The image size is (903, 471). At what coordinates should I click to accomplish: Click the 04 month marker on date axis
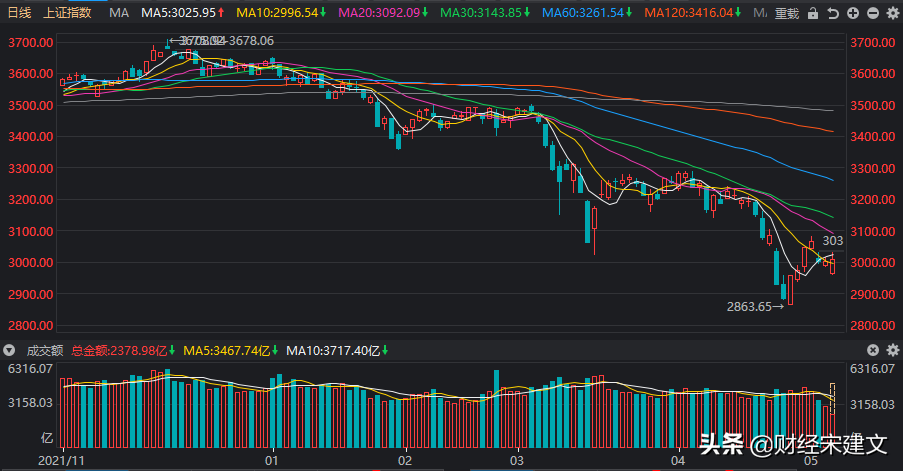(x=678, y=461)
